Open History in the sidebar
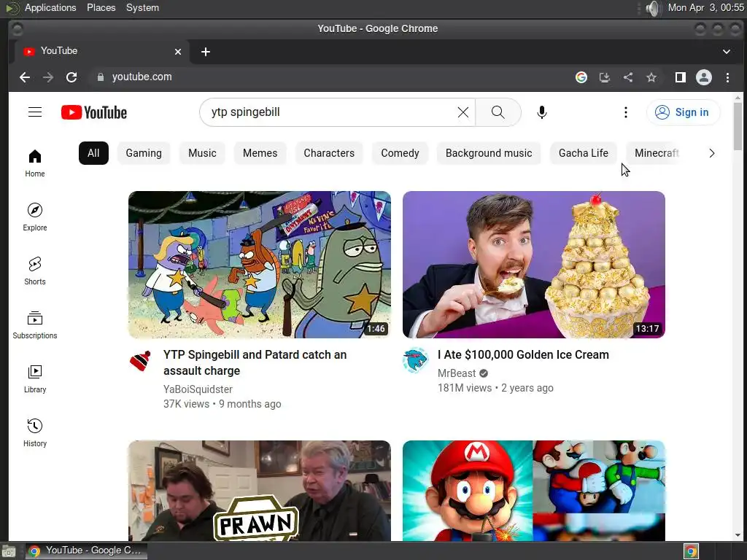 coord(35,433)
